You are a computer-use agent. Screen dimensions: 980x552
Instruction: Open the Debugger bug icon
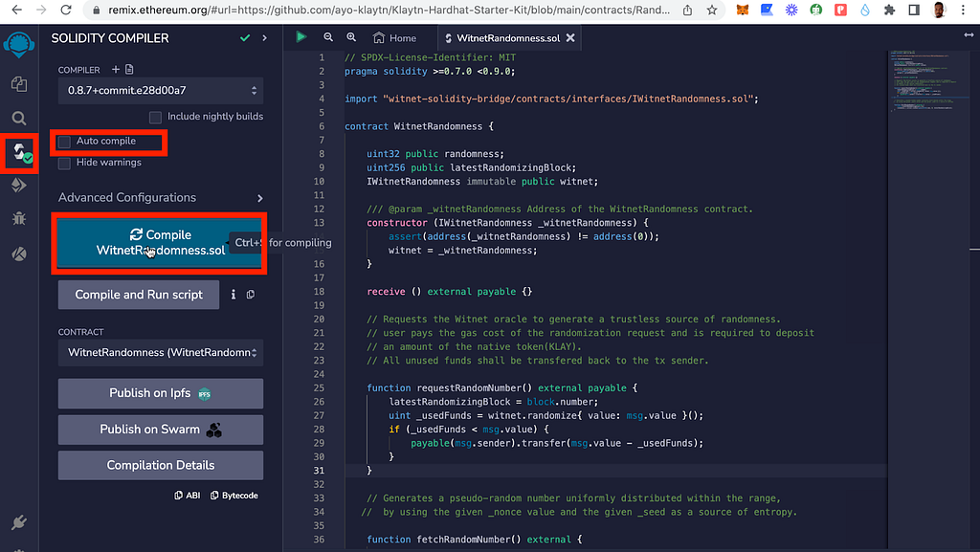click(19, 218)
